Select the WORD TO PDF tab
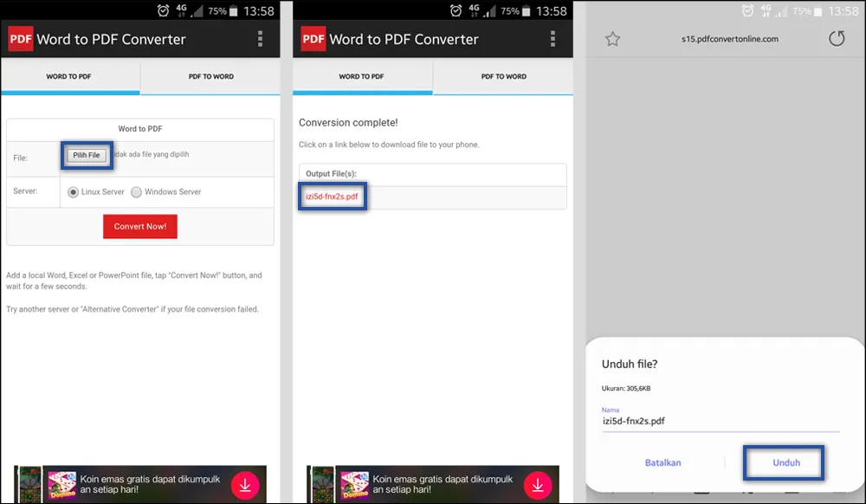 pyautogui.click(x=69, y=76)
